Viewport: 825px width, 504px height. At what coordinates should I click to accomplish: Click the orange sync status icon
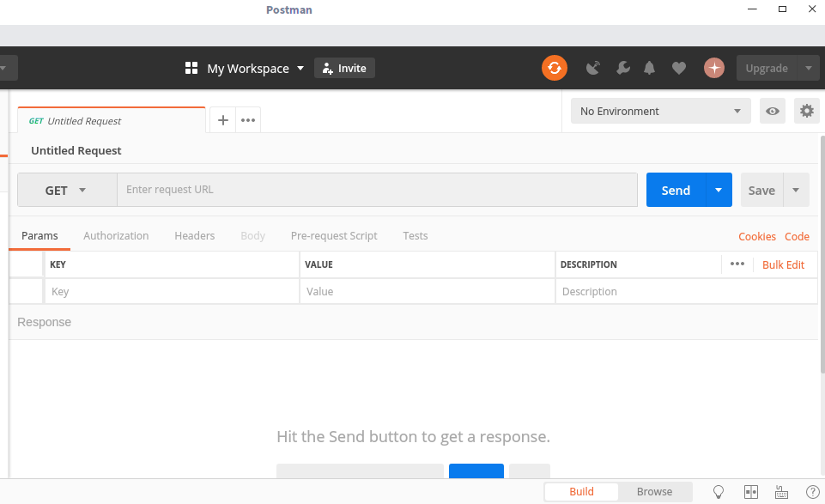coord(555,68)
